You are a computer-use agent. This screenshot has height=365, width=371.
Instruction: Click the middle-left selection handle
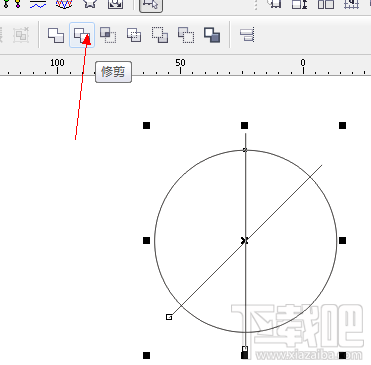pyautogui.click(x=146, y=240)
